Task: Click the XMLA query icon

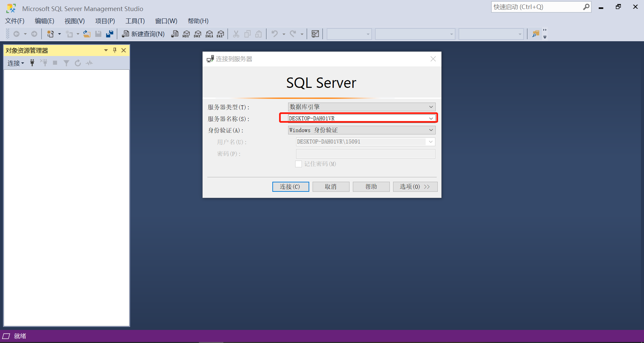Action: pyautogui.click(x=209, y=34)
